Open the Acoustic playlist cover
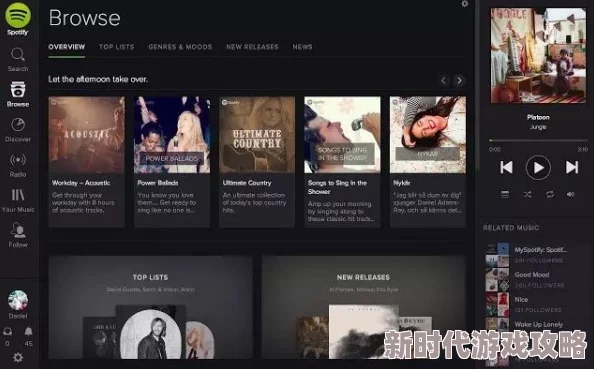This screenshot has width=594, height=369. (86, 135)
